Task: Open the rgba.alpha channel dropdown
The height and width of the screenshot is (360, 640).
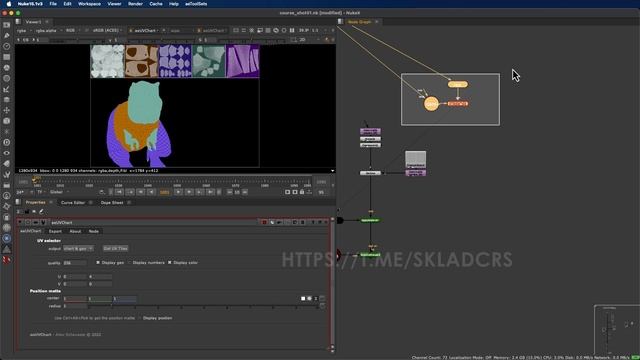Action: (48, 30)
